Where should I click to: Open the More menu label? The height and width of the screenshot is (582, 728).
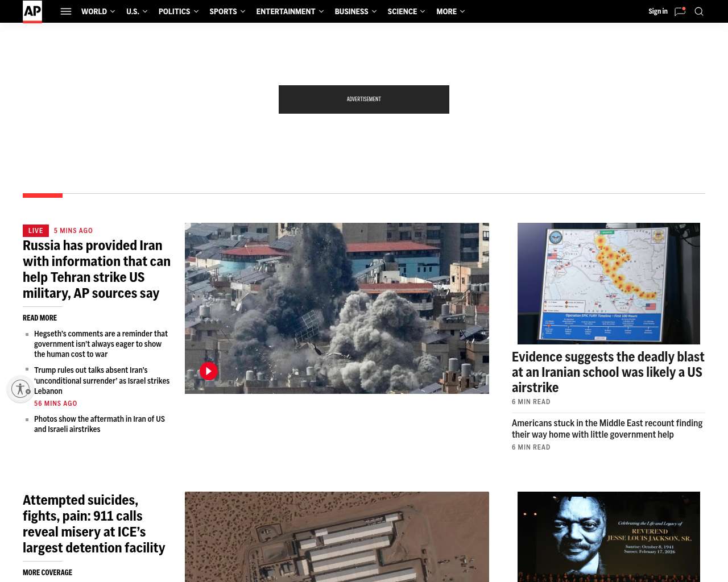446,11
